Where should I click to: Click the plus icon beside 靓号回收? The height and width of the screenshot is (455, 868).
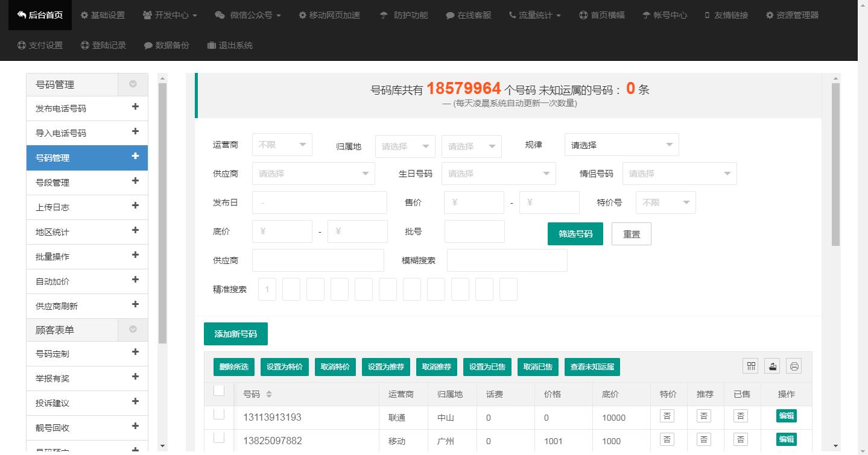coord(135,426)
